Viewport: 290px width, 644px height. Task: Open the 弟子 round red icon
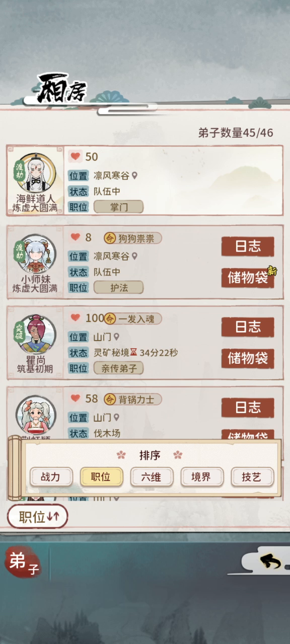pyautogui.click(x=22, y=563)
